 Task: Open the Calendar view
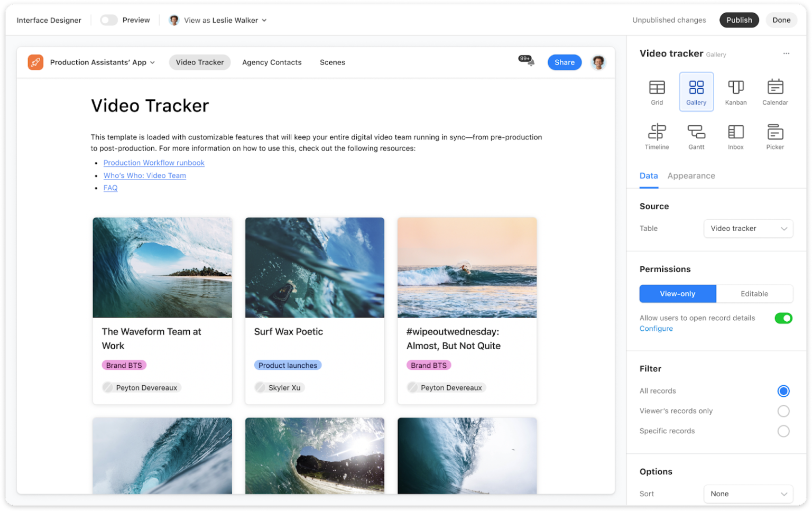point(775,91)
